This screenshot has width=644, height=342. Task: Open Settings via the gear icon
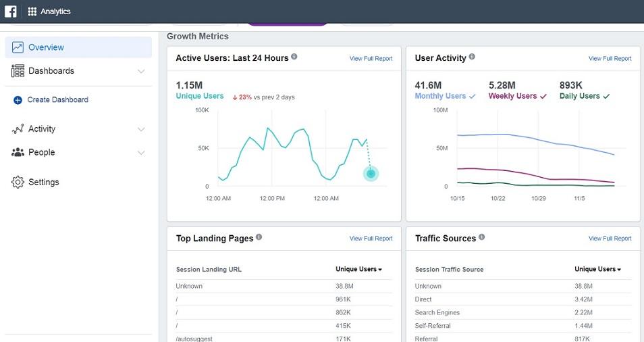pos(18,182)
